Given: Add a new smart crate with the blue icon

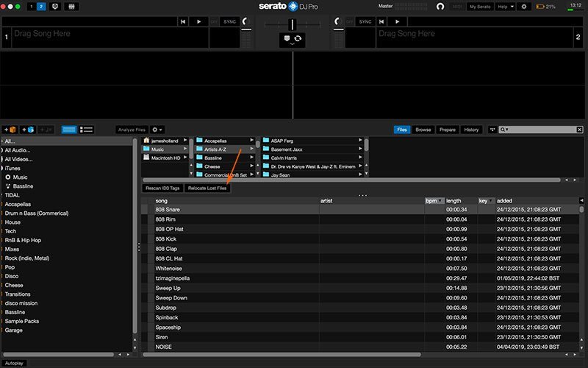Looking at the screenshot, I should (x=28, y=130).
